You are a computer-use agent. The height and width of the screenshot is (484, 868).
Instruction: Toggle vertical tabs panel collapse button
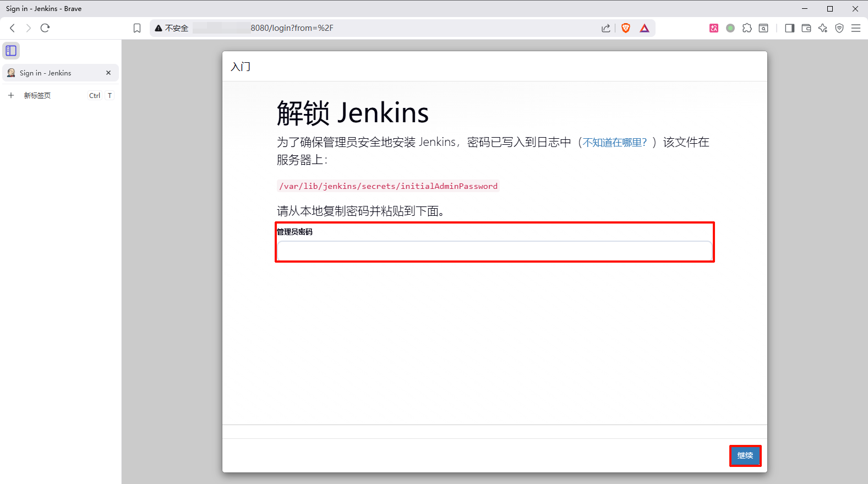tap(11, 51)
